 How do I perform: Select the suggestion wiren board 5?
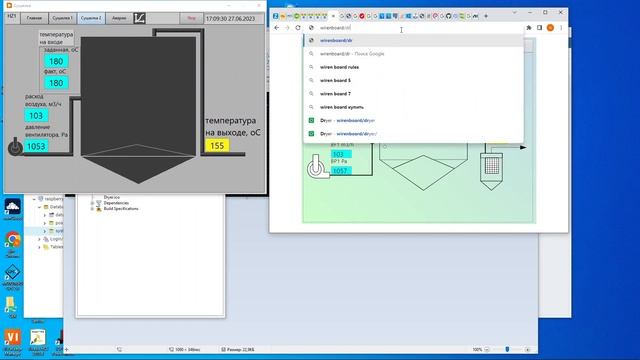(x=413, y=80)
